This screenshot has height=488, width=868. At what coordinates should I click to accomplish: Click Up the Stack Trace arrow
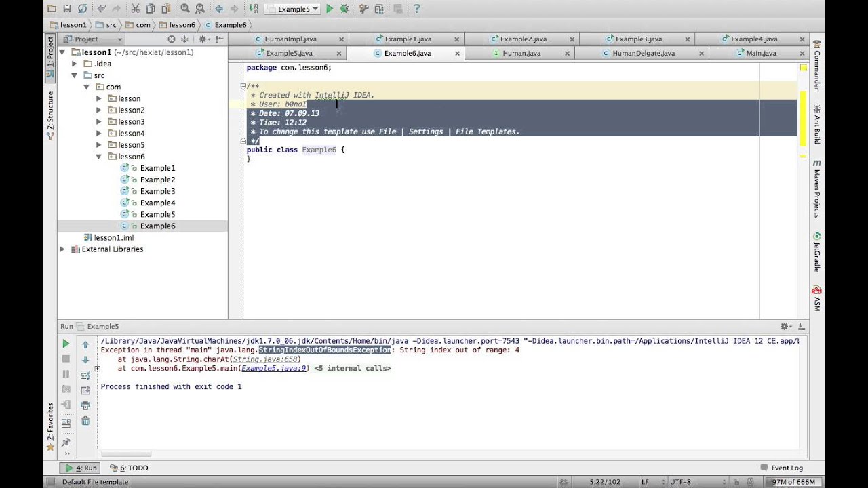click(85, 344)
